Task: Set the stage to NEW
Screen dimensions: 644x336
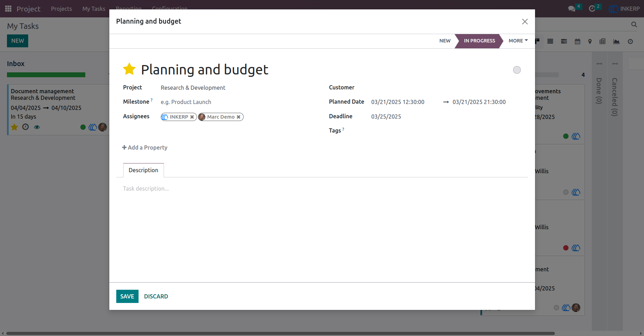Action: (445, 41)
